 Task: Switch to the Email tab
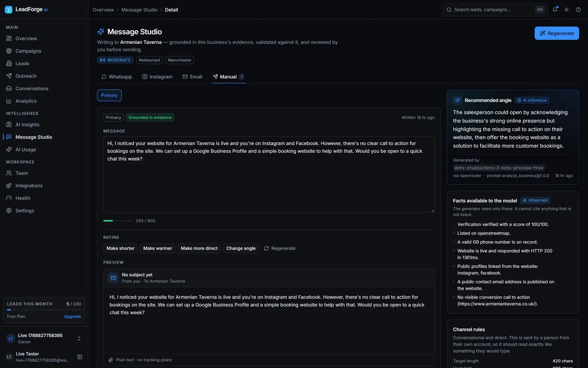pos(193,77)
